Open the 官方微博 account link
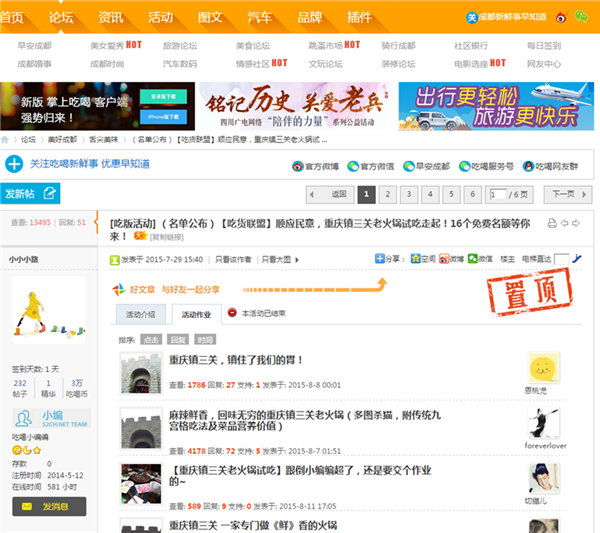The width and height of the screenshot is (600, 533). coord(315,166)
